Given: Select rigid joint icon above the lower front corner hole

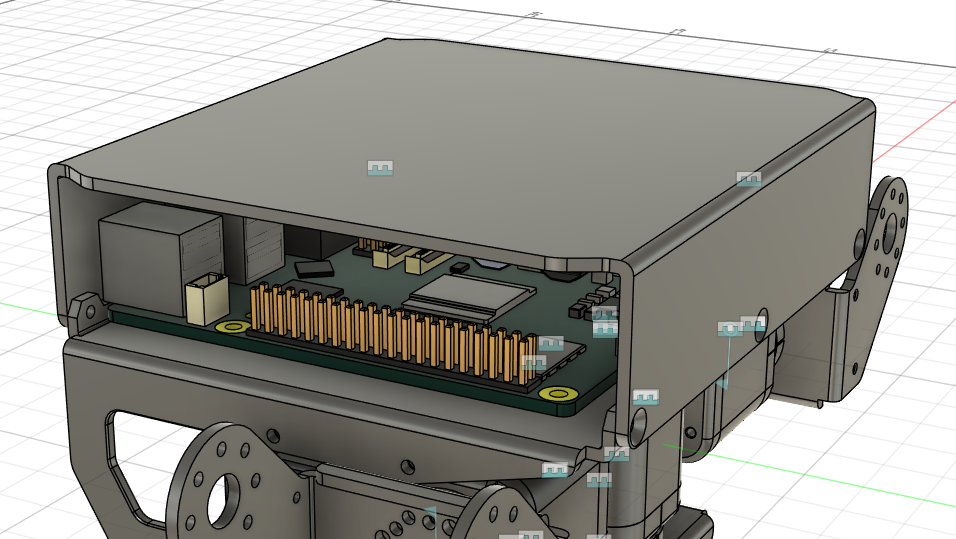Looking at the screenshot, I should click(646, 397).
